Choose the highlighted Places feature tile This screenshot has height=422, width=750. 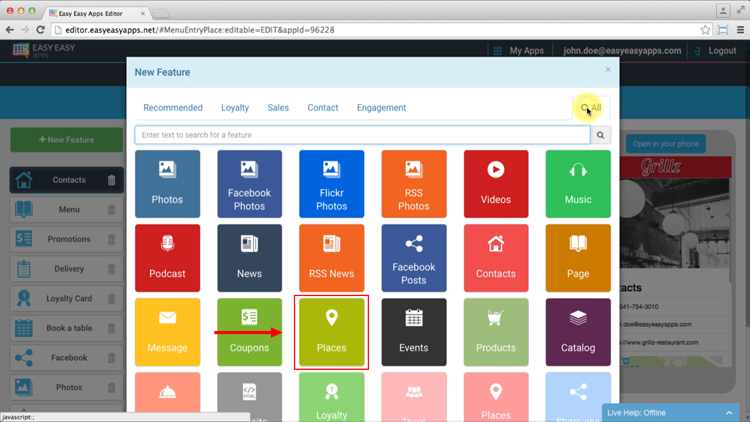(331, 332)
